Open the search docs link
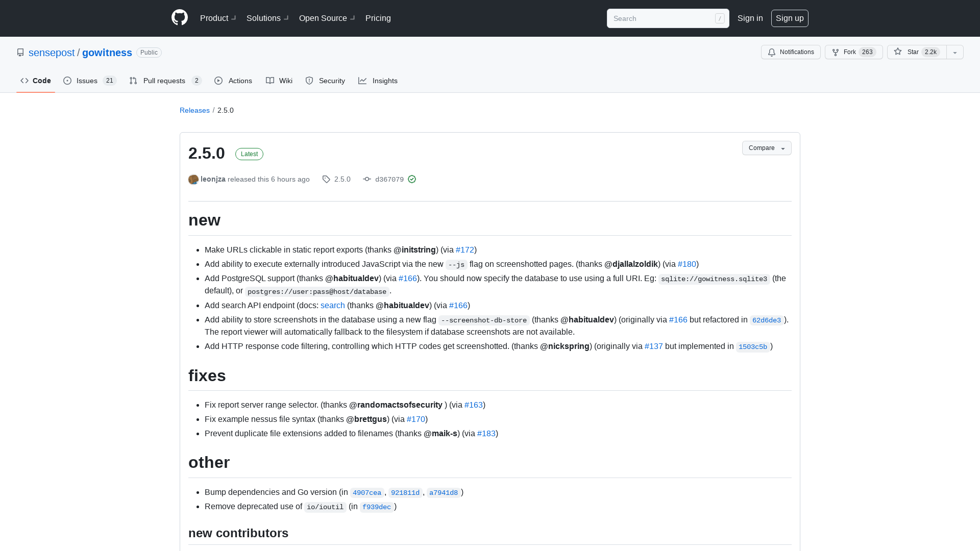Screen dimensions: 980x551 [x=333, y=305]
